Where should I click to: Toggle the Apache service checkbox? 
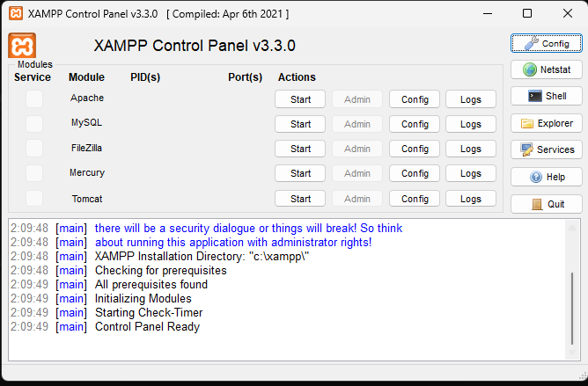click(x=33, y=99)
